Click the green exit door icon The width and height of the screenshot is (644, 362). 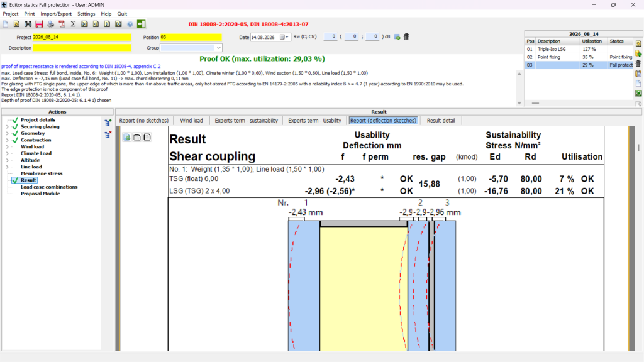[x=141, y=25]
